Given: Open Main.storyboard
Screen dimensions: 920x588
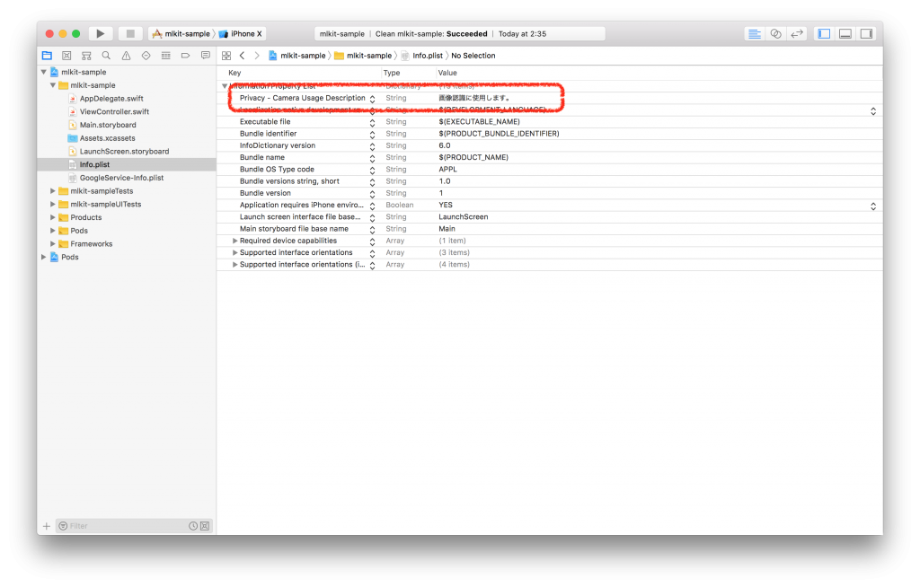Looking at the screenshot, I should coord(108,125).
